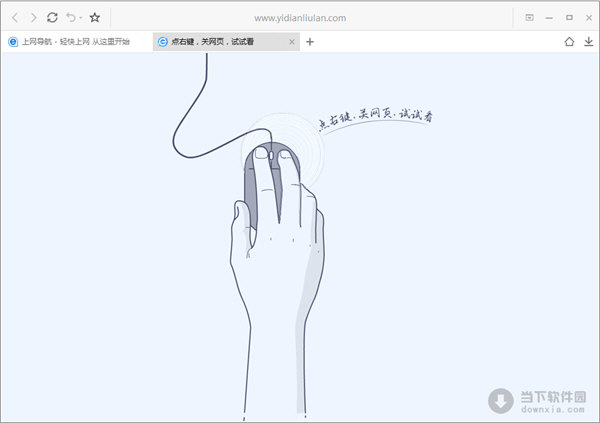This screenshot has height=423, width=600.
Task: Close the browser window
Action: (x=589, y=18)
